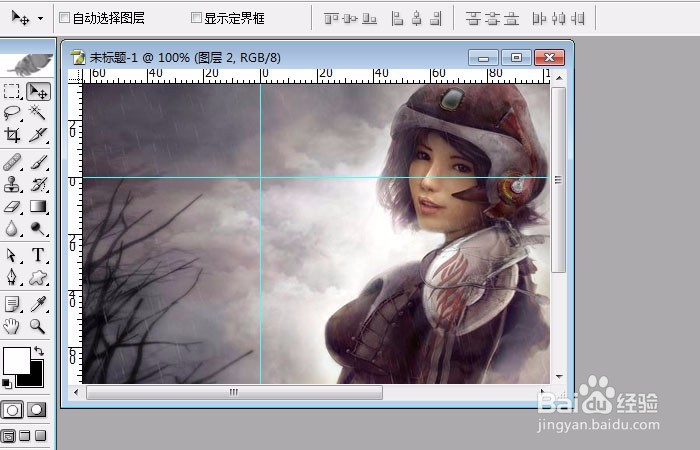Pick the Lasso tool
The width and height of the screenshot is (700, 450).
point(12,113)
